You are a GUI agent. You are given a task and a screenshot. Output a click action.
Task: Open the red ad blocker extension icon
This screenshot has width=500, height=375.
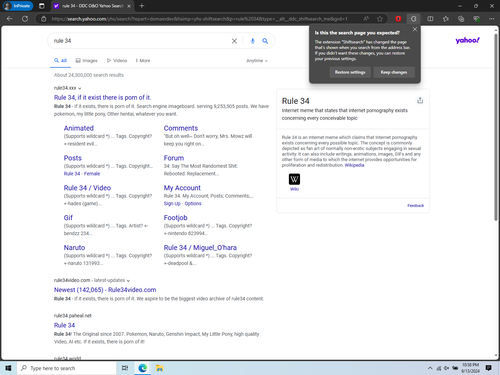[398, 19]
